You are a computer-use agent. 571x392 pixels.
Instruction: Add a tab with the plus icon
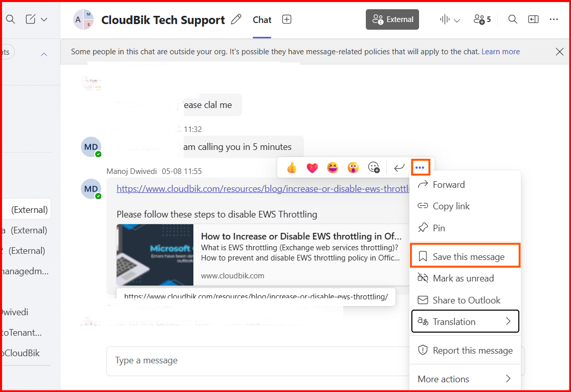[x=287, y=19]
